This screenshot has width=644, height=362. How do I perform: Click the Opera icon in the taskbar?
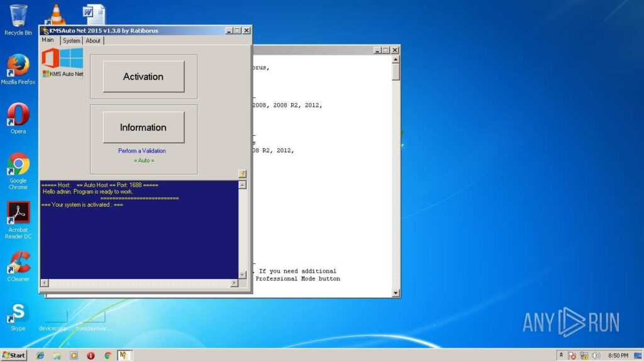[x=91, y=356]
